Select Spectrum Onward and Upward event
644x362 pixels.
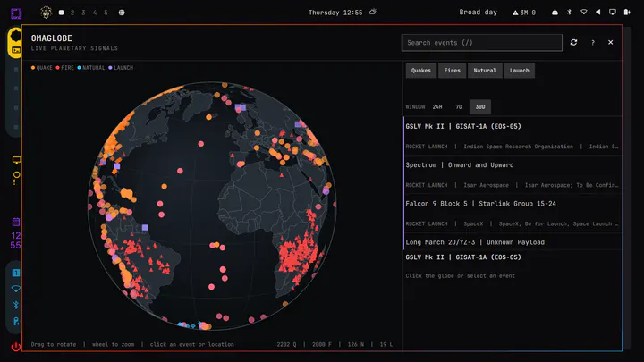(x=513, y=174)
